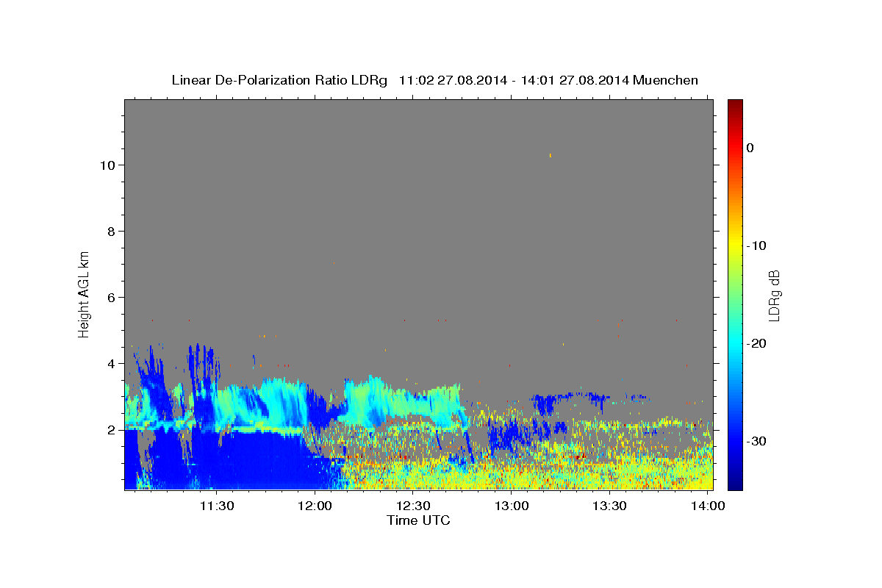Click the end time '14:01 27.08.2014' in title
Viewport: 882px width, 588px height.
coord(574,80)
